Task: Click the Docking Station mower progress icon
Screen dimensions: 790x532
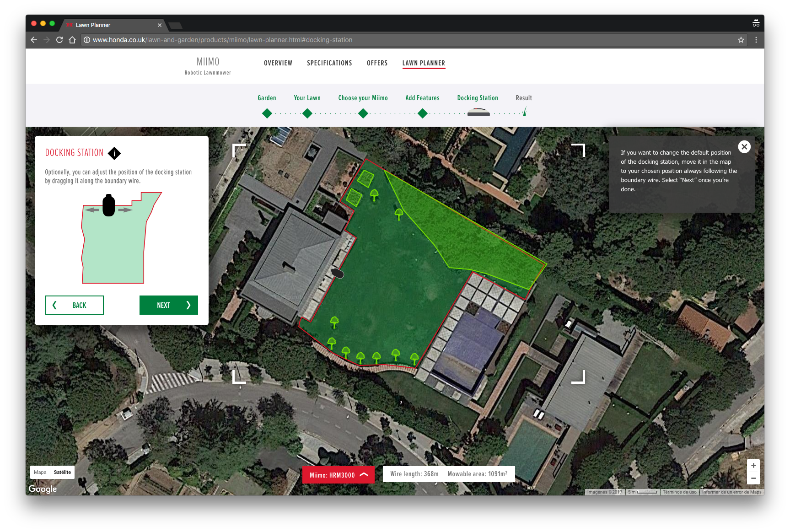Action: click(478, 113)
